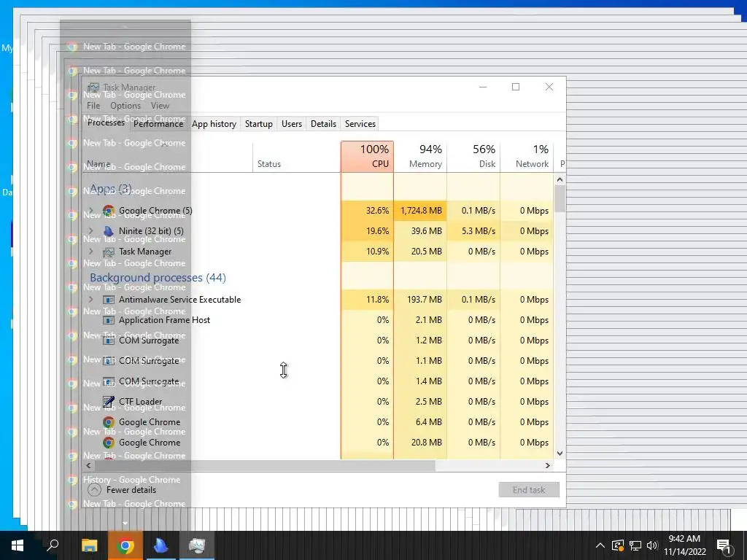This screenshot has width=747, height=560.
Task: Click the vertical scrollbar up arrow
Action: pyautogui.click(x=560, y=179)
